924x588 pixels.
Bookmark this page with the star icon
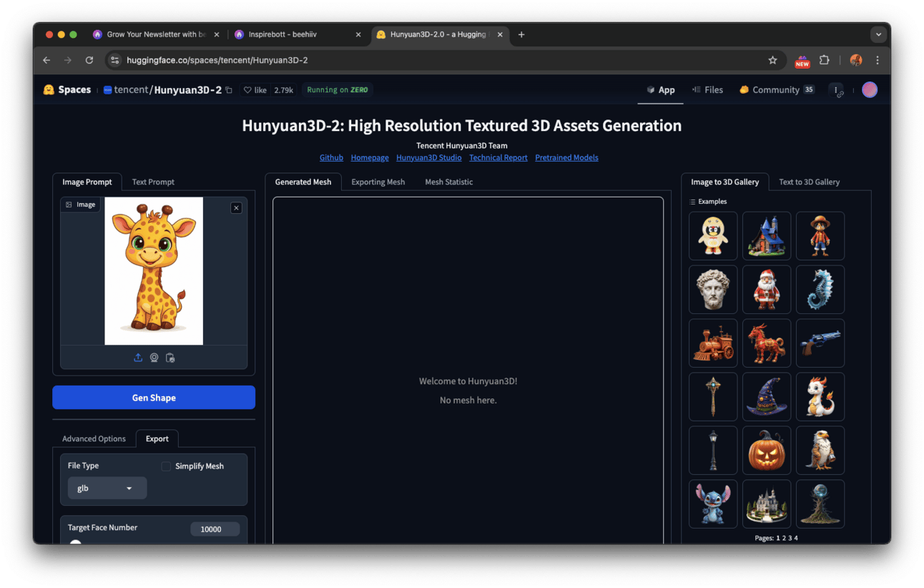pyautogui.click(x=772, y=60)
